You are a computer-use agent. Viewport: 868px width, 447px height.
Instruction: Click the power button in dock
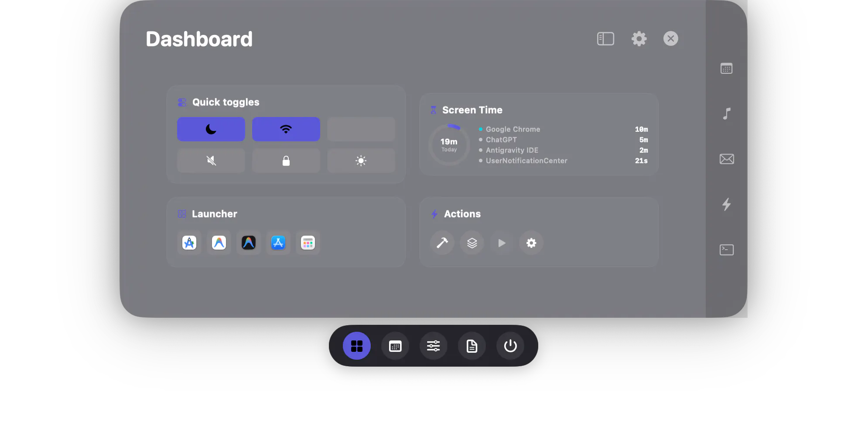tap(510, 346)
